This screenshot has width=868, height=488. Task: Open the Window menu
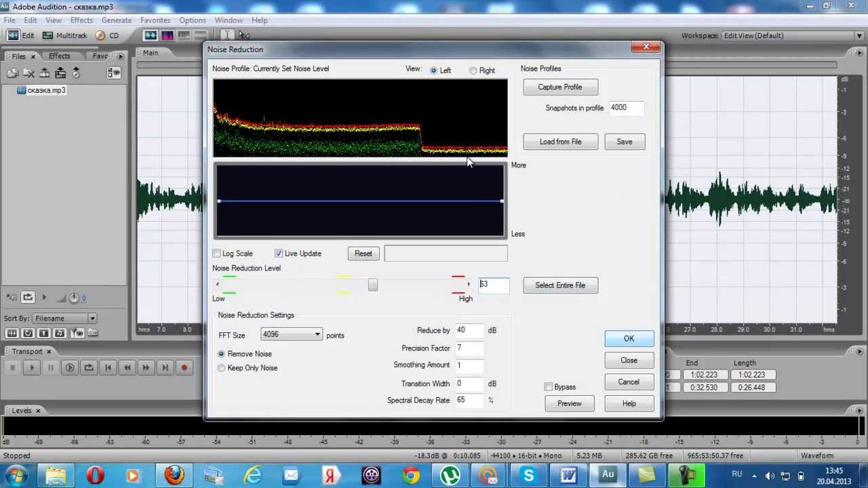[x=229, y=20]
